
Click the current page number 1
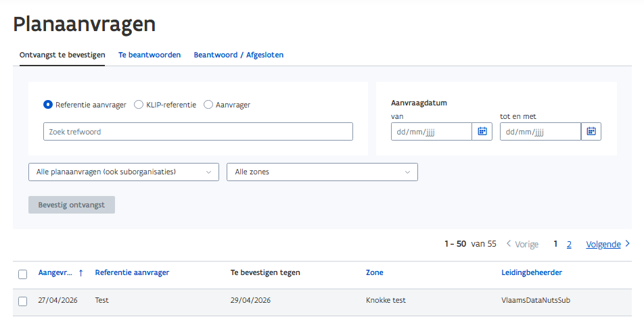click(x=555, y=244)
